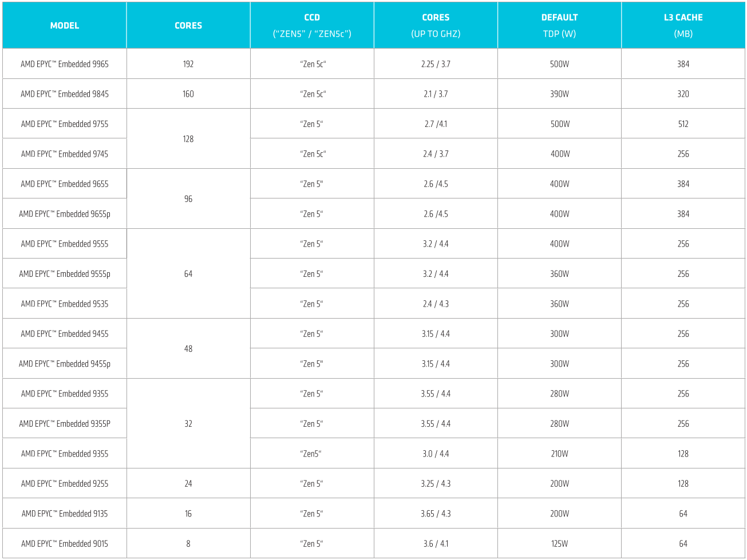Click the AMD EPYC Embedded 9555p model
Image resolution: width=747 pixels, height=560 pixels.
tap(65, 274)
